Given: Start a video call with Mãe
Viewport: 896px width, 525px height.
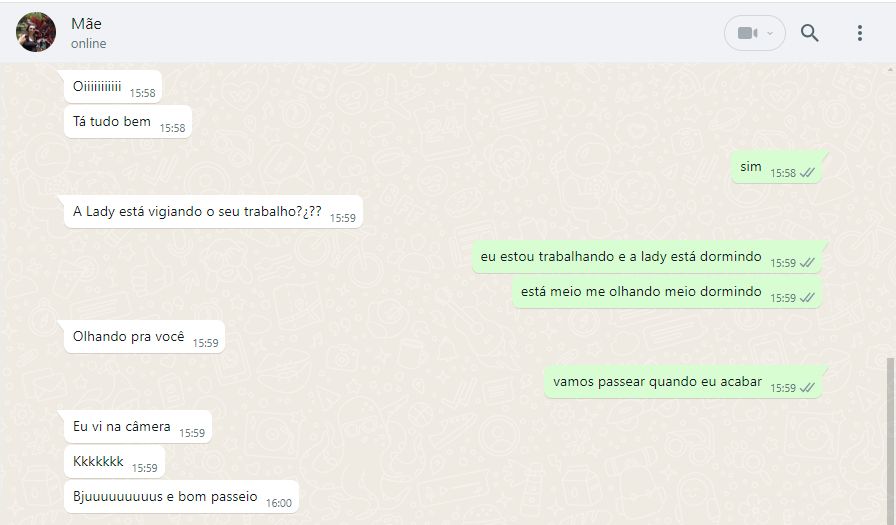Looking at the screenshot, I should (x=747, y=33).
